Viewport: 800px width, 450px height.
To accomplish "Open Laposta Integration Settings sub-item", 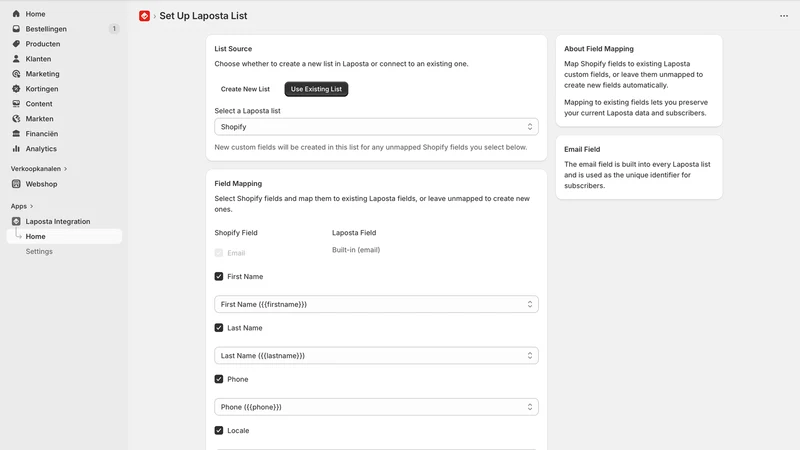I will [x=39, y=252].
